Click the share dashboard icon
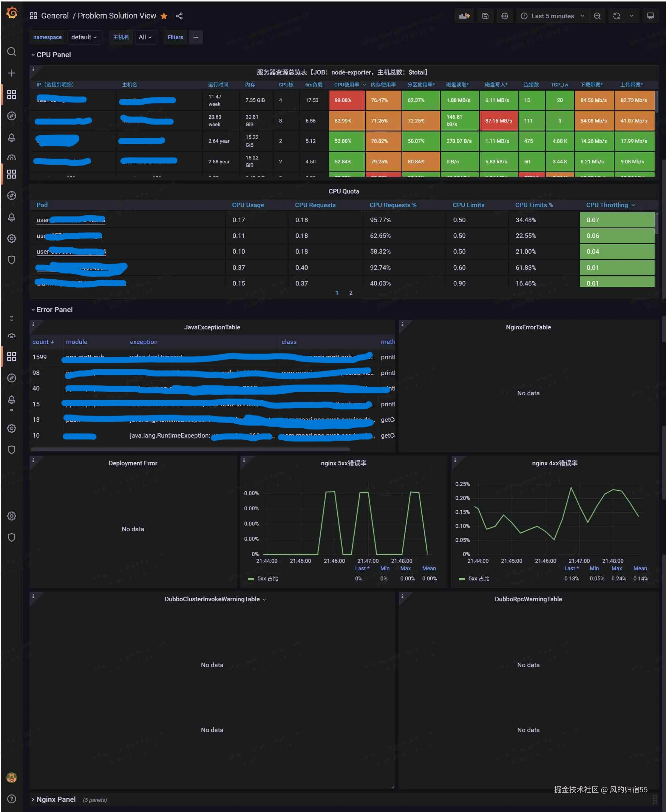The height and width of the screenshot is (812, 666). click(x=179, y=16)
